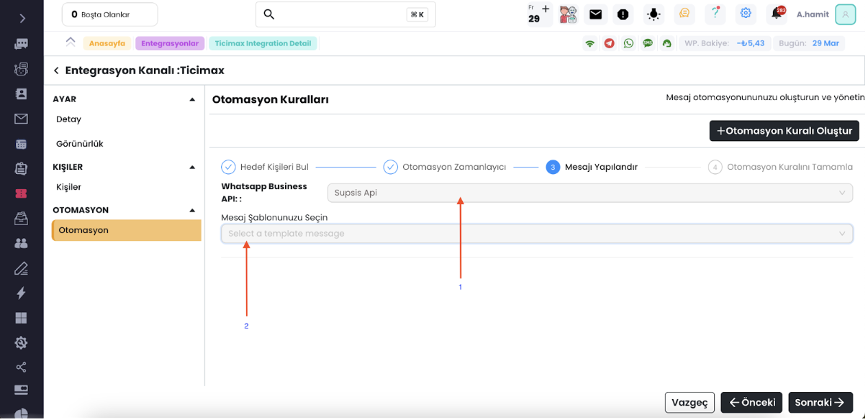Open the Boşta Olanlar idle agents box
Viewport: 868px width, 420px height.
click(x=109, y=14)
